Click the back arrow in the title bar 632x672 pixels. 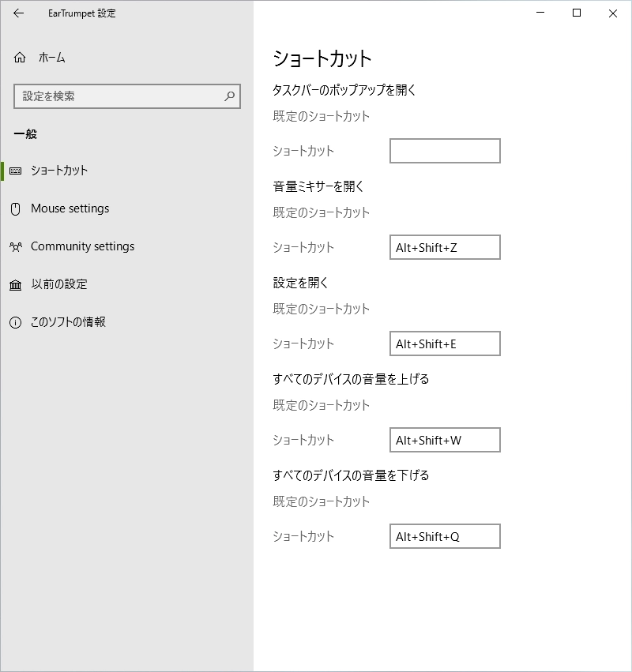pos(19,13)
